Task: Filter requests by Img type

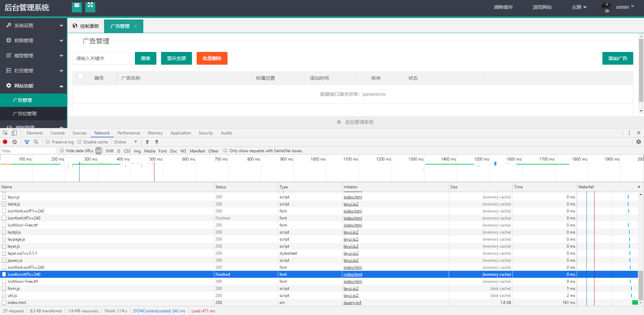Action: click(x=137, y=151)
